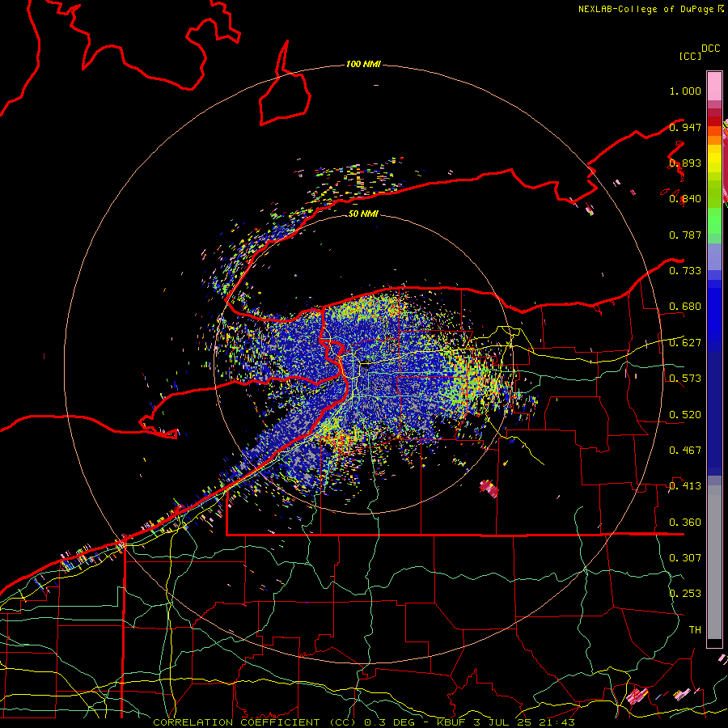Screen dimensions: 728x728
Task: Click the 0.627 scale value
Action: click(685, 343)
